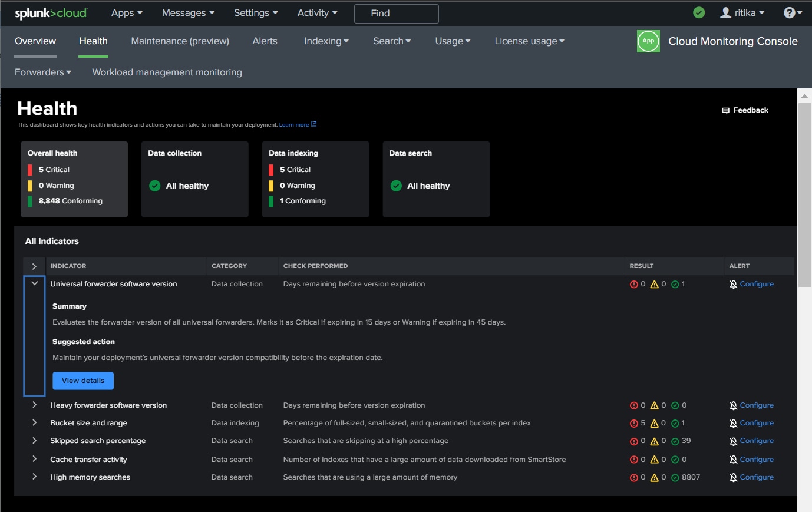Click the Learn more link
The image size is (812, 512).
(x=294, y=125)
